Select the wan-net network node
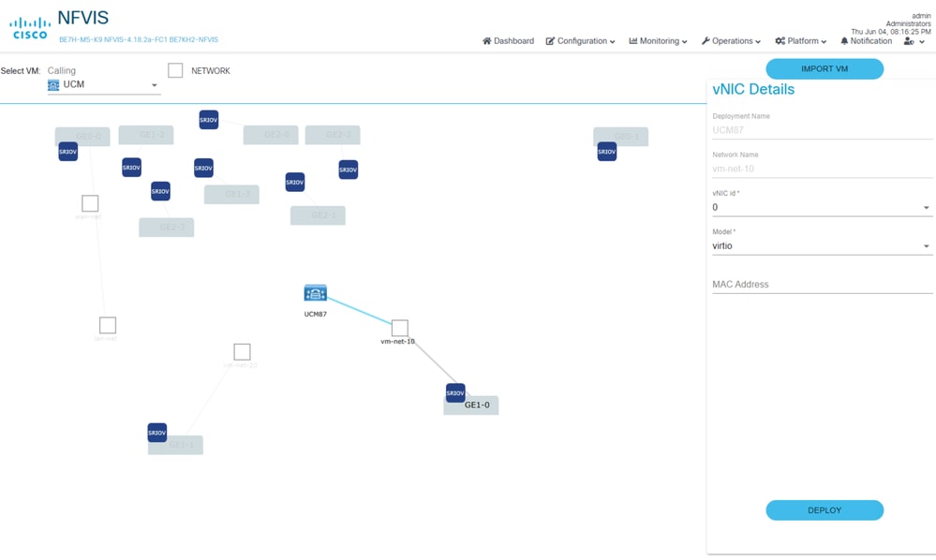936x560 pixels. pyautogui.click(x=90, y=203)
